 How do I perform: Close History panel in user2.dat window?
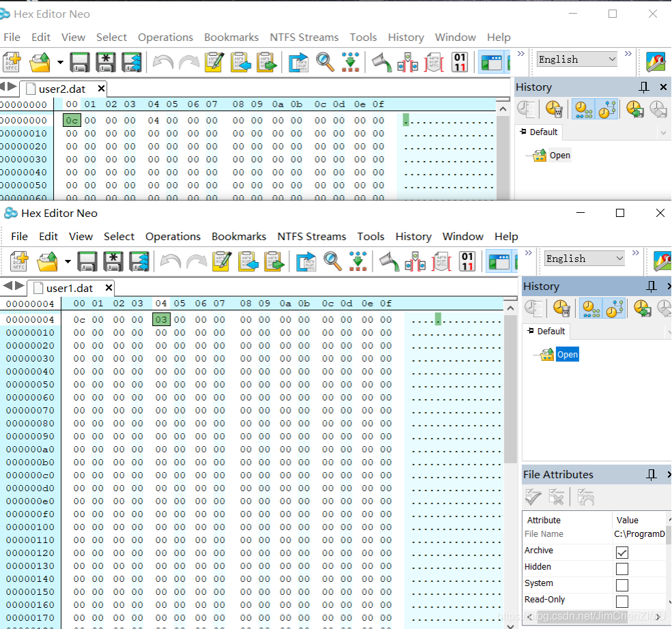point(663,87)
